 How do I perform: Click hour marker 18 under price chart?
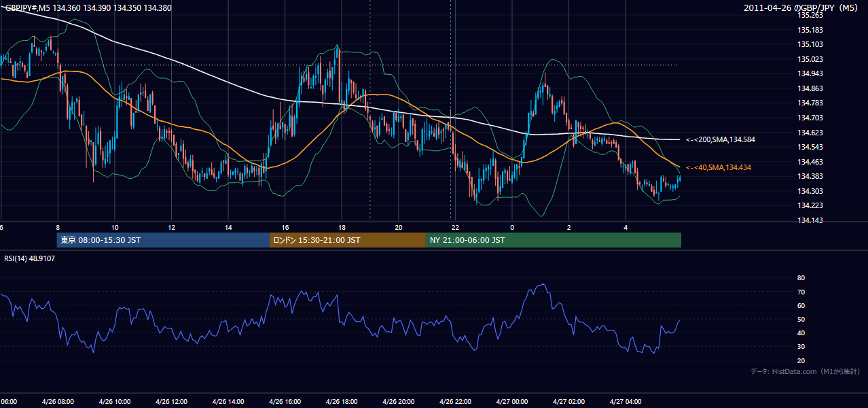click(342, 228)
